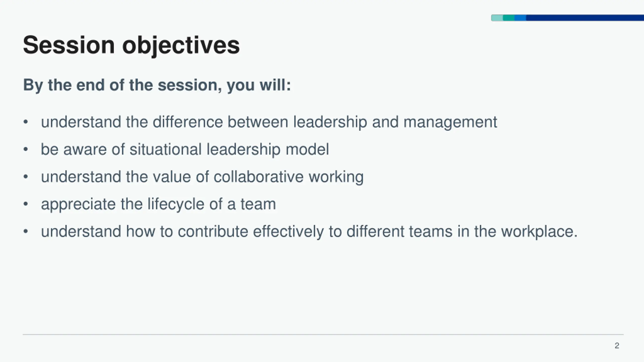The width and height of the screenshot is (644, 362).
Task: Click the bullet dot before "understand the difference"
Action: (x=25, y=122)
